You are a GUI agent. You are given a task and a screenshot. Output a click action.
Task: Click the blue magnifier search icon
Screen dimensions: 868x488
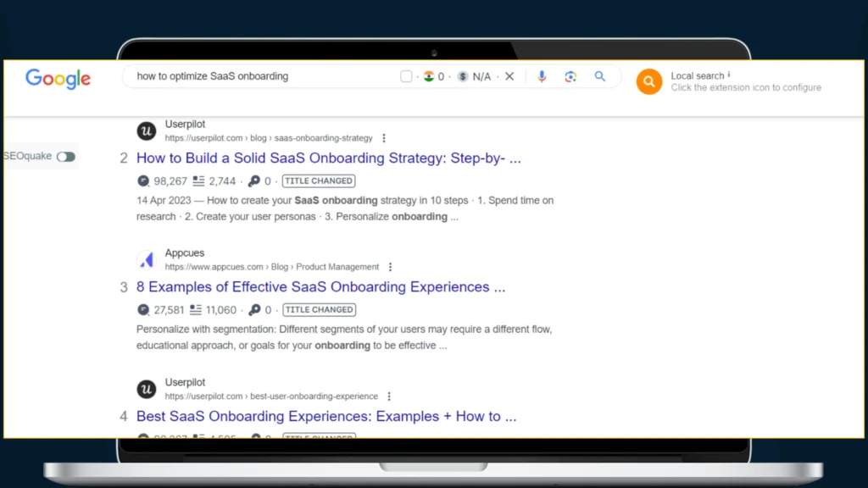(x=600, y=76)
